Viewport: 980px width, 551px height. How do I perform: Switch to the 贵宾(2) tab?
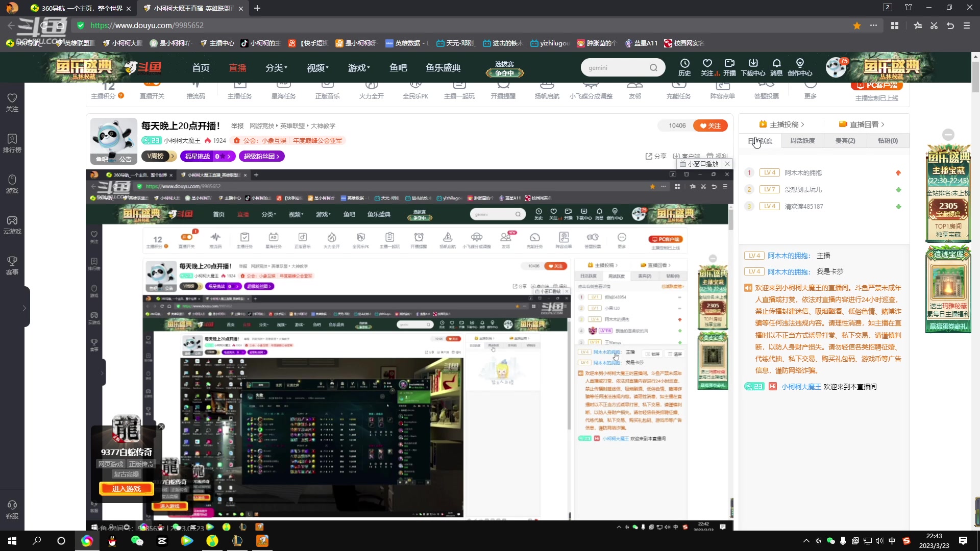click(845, 141)
